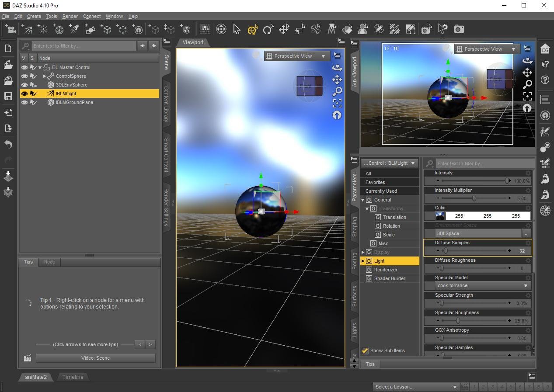Toggle selectability of the 3DLEnvSphere node
Viewport: 554px width, 392px height.
click(x=33, y=85)
